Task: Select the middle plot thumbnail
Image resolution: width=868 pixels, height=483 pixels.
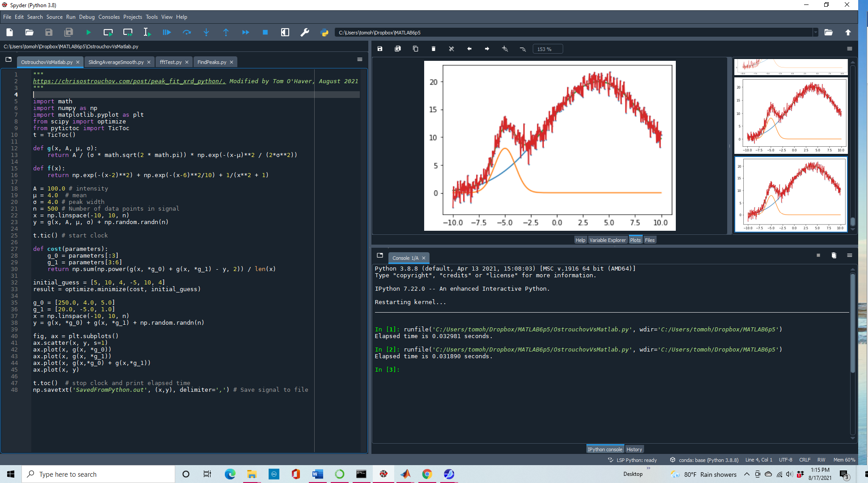Action: coord(791,116)
